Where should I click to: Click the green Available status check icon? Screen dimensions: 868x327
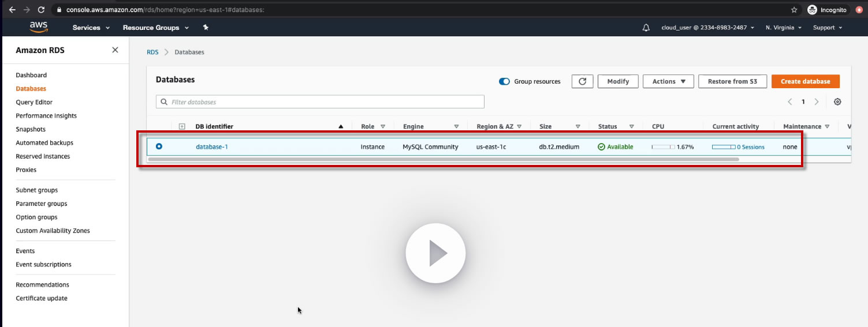(601, 147)
